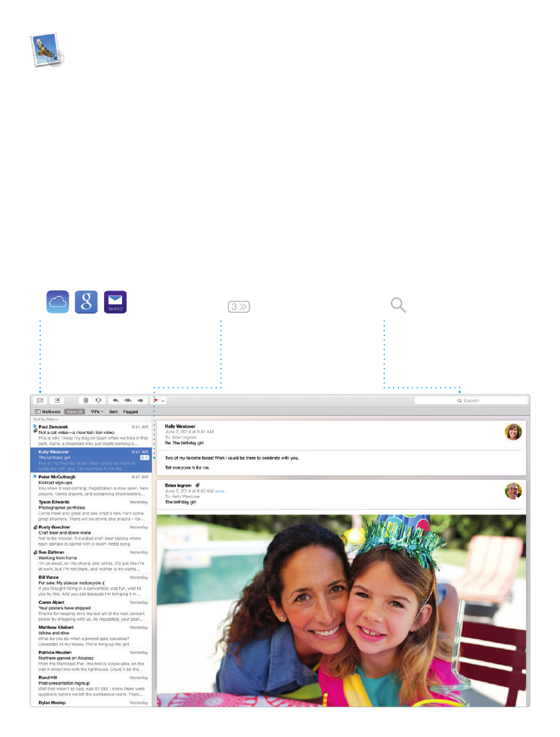The image size is (560, 737).
Task: Click the Yahoo mail account icon
Action: click(115, 302)
